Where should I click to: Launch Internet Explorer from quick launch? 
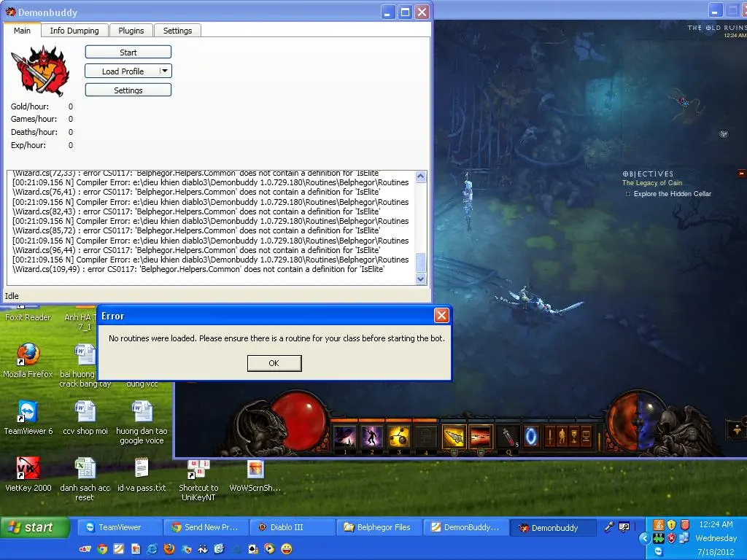coord(152,549)
